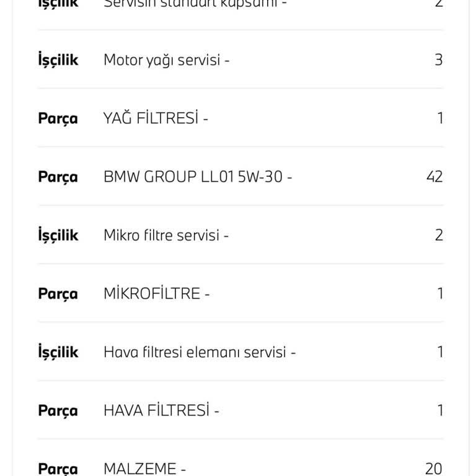Click the Parça label beside YAĞ FİLTRESİ
476x476 pixels.
58,118
